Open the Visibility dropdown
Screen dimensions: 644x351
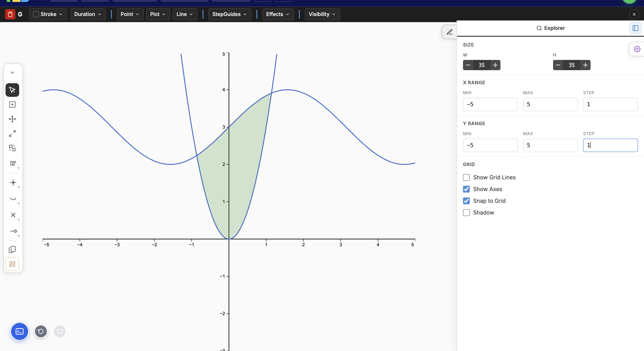coord(322,14)
